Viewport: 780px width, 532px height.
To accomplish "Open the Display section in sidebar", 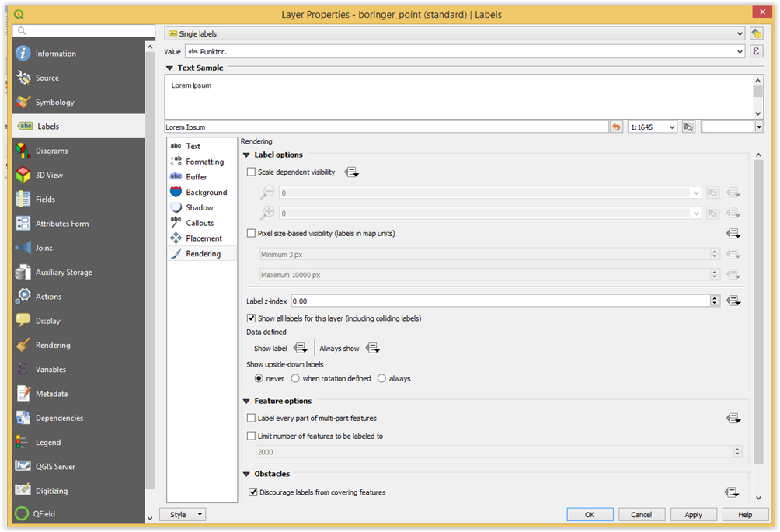I will 78,321.
